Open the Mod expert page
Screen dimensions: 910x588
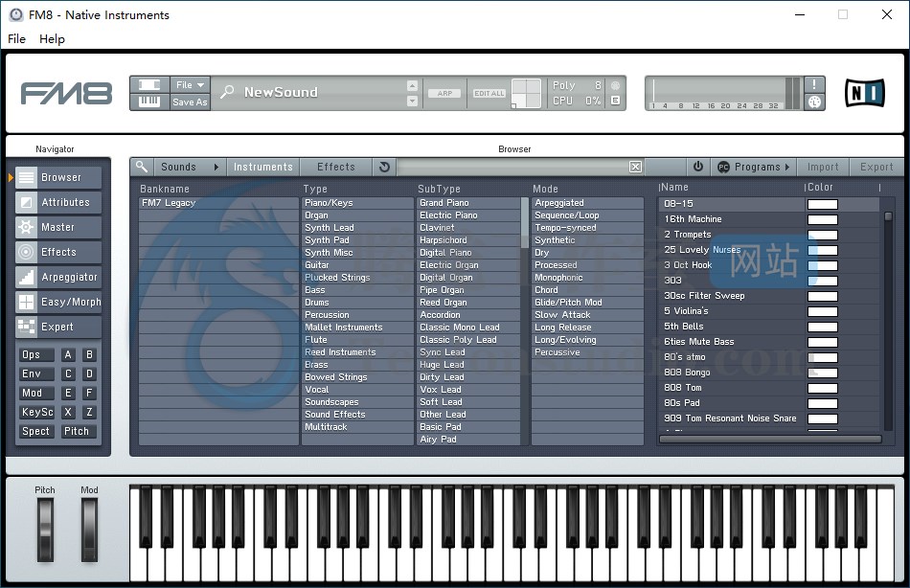35,393
